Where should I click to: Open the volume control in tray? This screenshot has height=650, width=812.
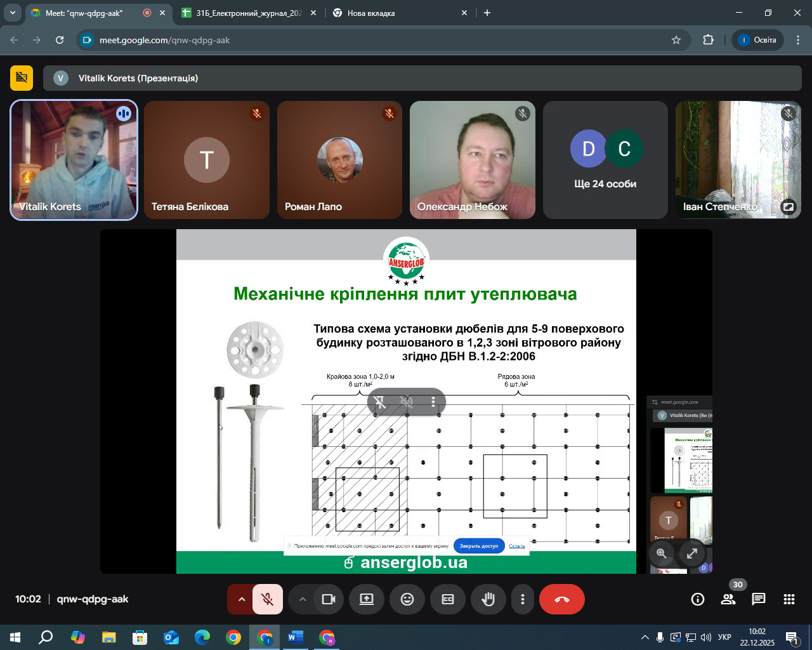(706, 637)
